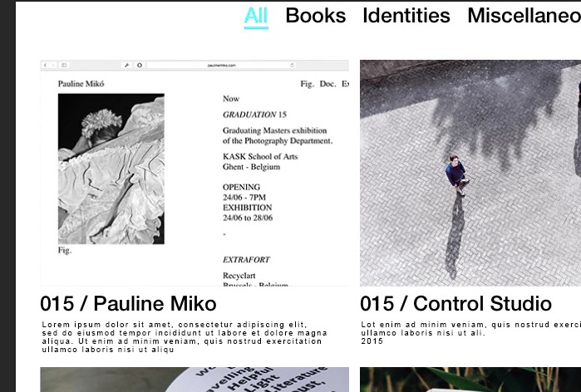Click the paulinemiko.com address field
Screen dimensions: 581x392
click(222, 65)
